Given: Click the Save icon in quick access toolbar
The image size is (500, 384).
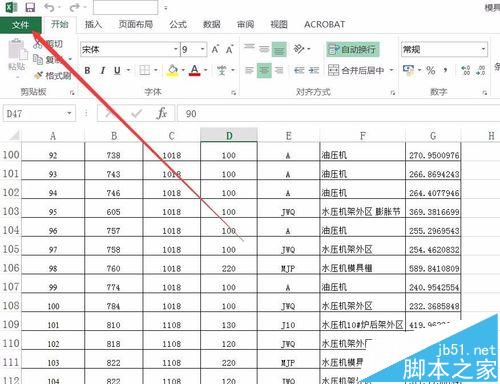Looking at the screenshot, I should pos(30,7).
